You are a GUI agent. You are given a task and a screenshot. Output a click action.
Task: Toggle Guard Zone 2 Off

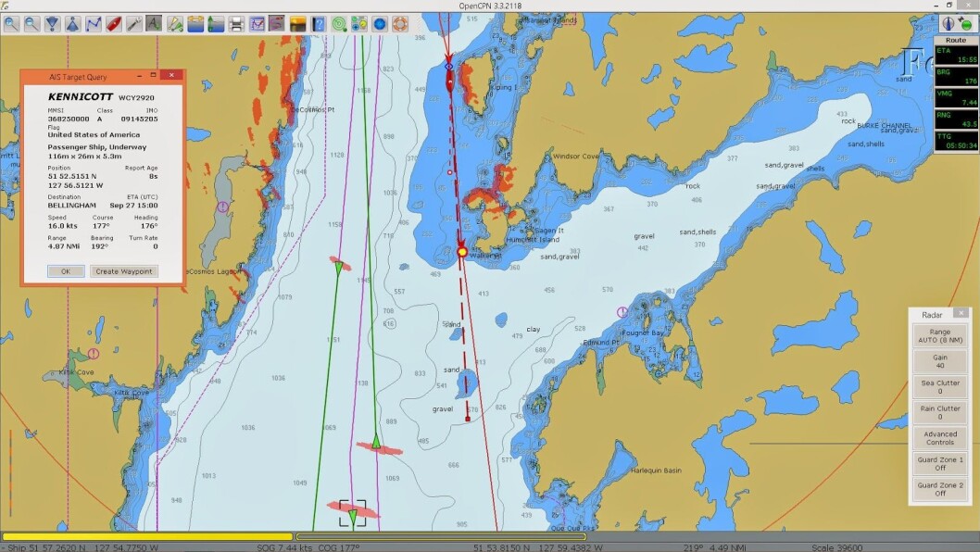[x=940, y=489]
